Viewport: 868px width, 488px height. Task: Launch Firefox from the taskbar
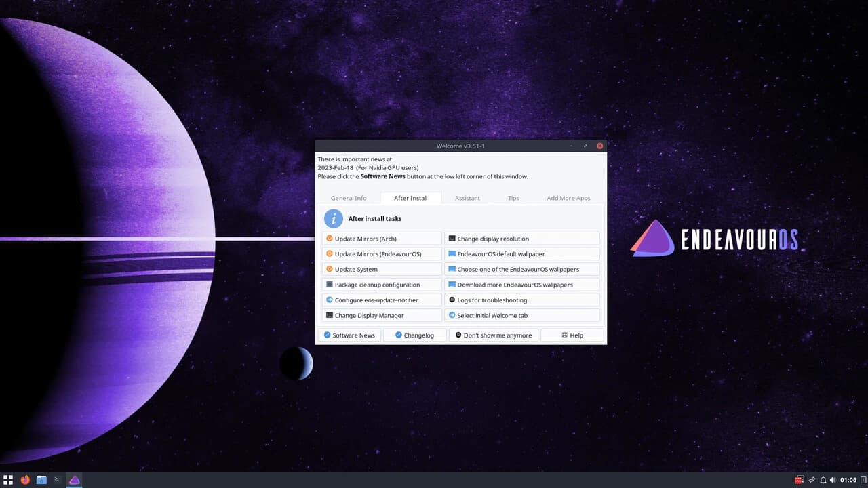point(25,480)
